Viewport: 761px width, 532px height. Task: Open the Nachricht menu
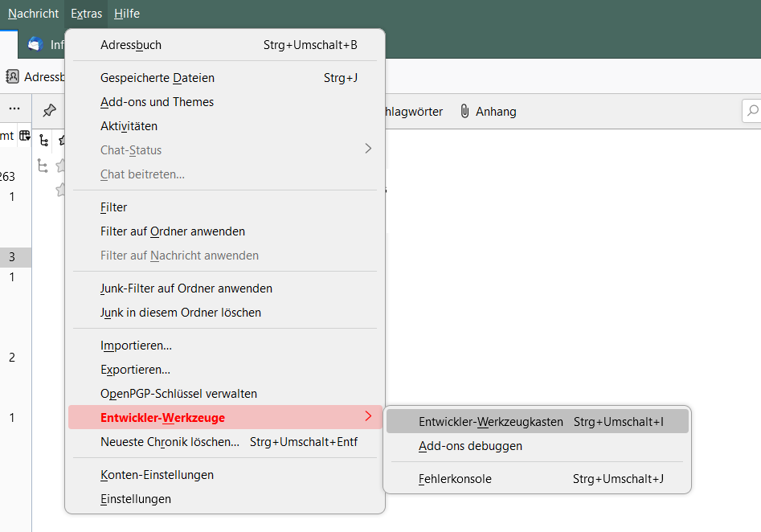(33, 14)
